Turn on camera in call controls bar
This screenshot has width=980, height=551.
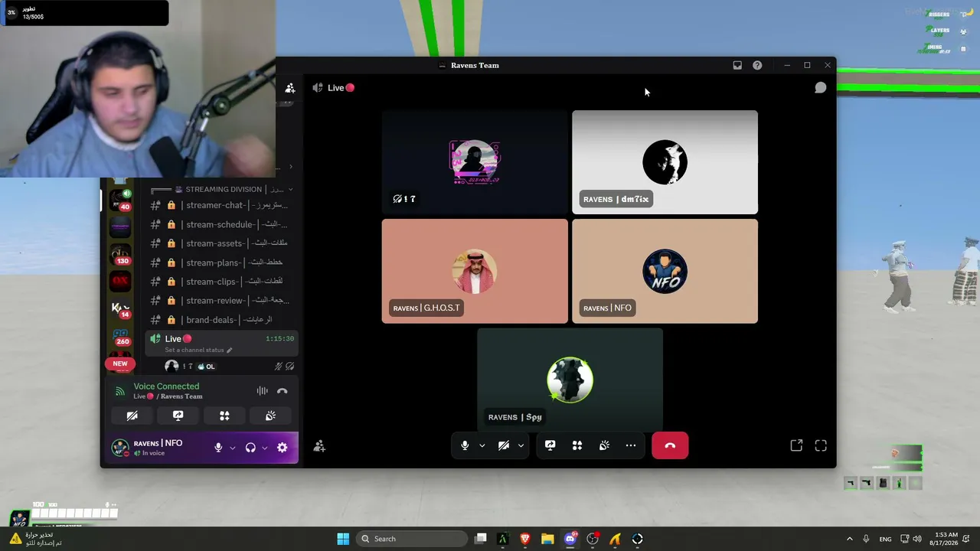click(504, 445)
